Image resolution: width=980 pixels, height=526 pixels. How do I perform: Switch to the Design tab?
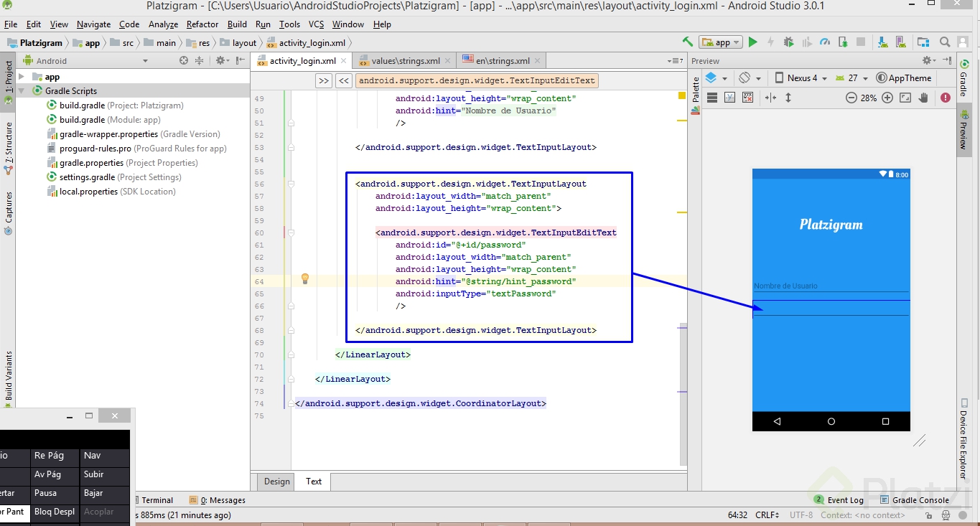276,482
